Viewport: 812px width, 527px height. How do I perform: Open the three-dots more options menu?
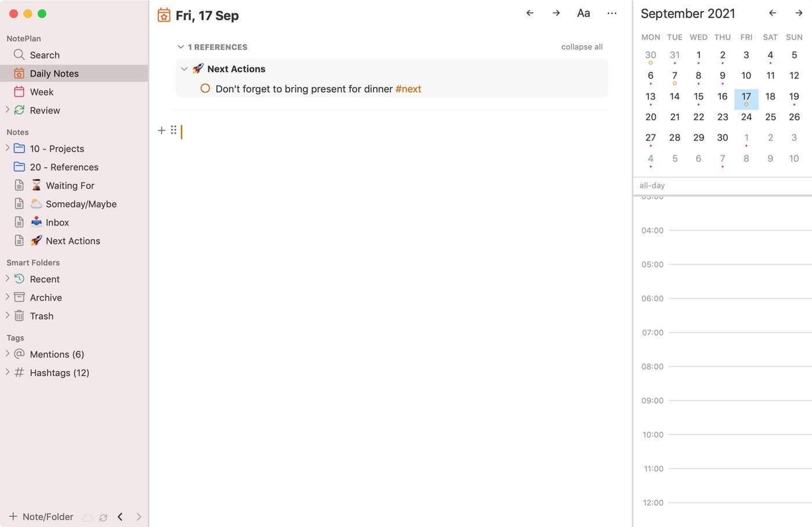pyautogui.click(x=612, y=13)
